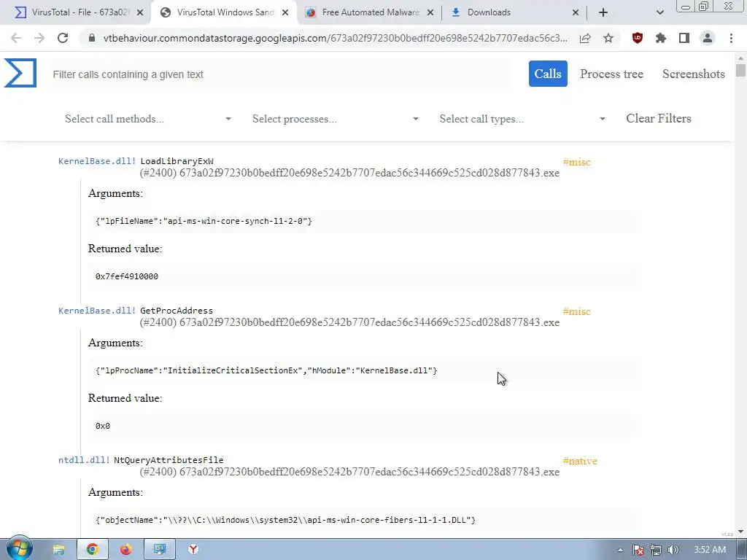Launch Firefox from the taskbar
Image resolution: width=747 pixels, height=560 pixels.
pyautogui.click(x=125, y=550)
